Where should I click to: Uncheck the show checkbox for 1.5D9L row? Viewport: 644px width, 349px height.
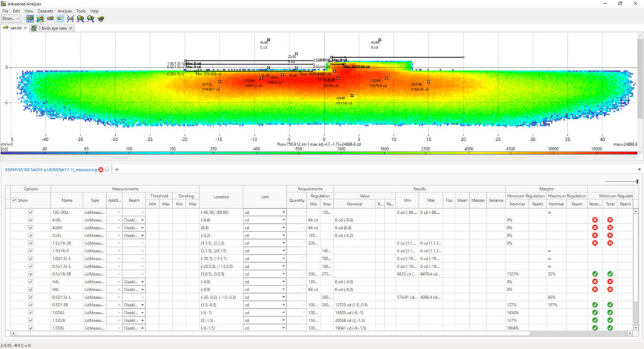point(31,328)
